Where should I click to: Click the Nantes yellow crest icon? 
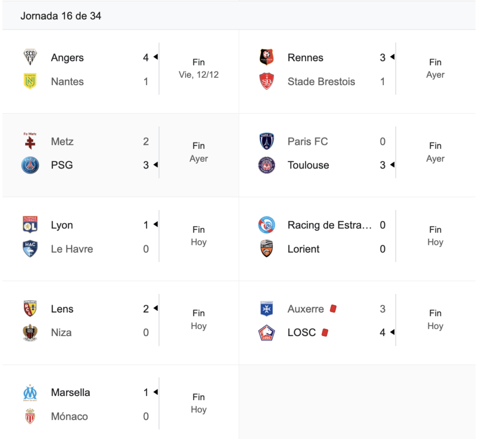tap(31, 81)
